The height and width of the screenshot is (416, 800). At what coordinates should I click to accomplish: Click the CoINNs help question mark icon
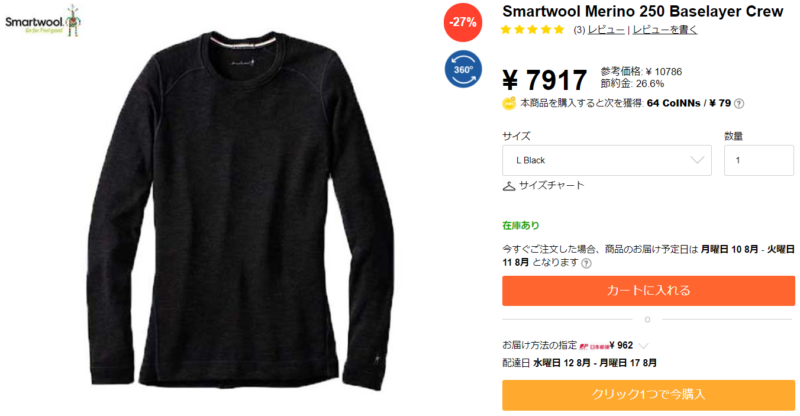click(x=738, y=104)
